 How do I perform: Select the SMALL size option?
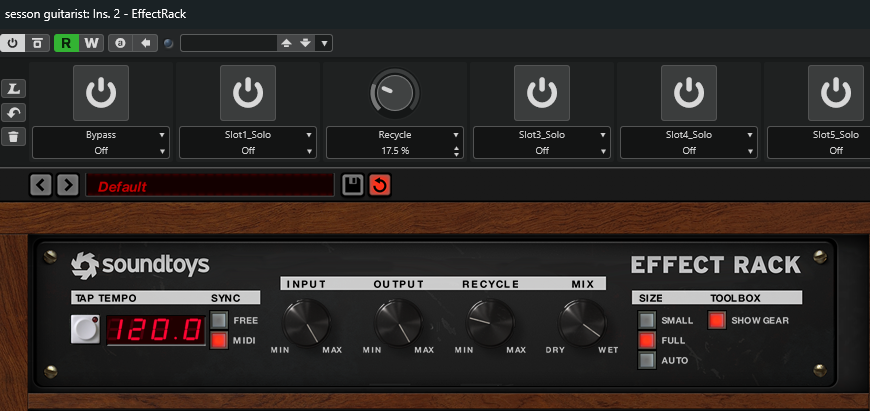coord(647,320)
